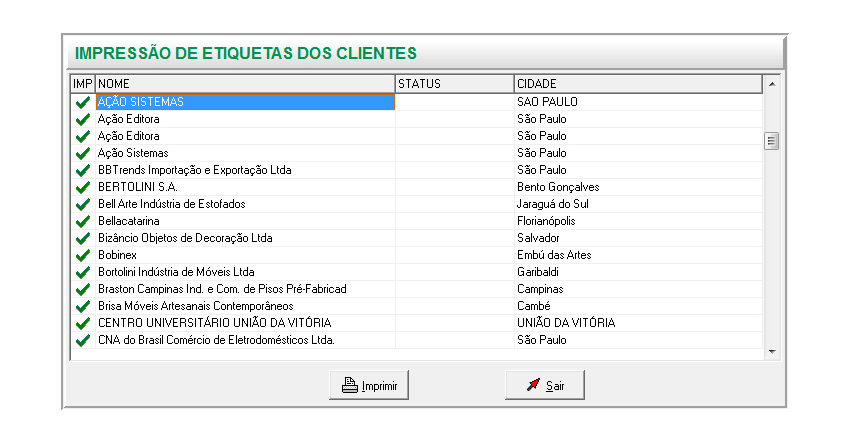The width and height of the screenshot is (850, 441).
Task: Select Bell Arte Indústria de Estofados
Action: pyautogui.click(x=246, y=204)
